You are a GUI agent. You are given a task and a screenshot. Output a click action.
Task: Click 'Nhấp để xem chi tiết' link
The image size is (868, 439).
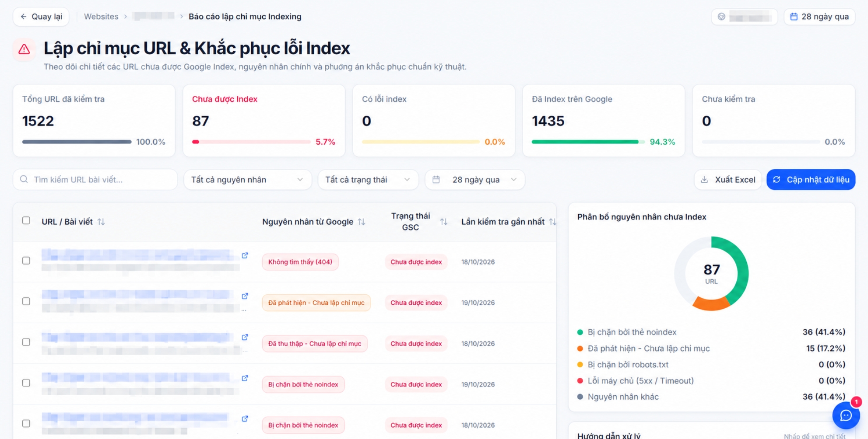coord(814,436)
